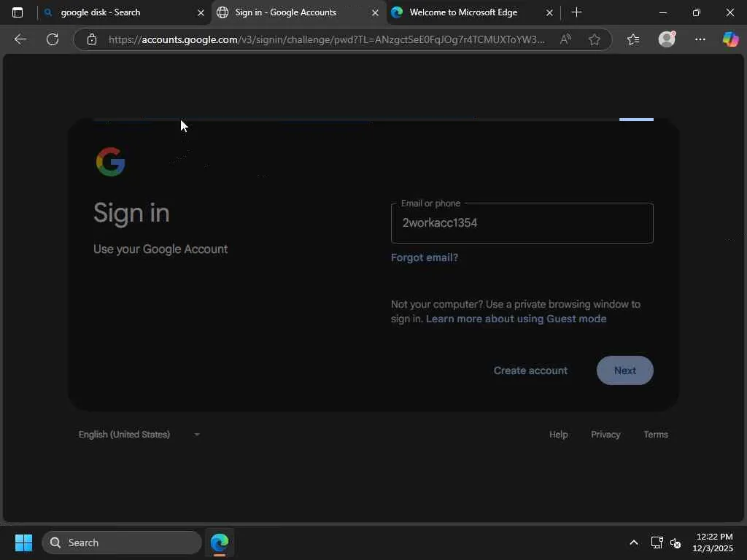This screenshot has width=747, height=560.
Task: Launch Copilot from the toolbar
Action: (730, 39)
